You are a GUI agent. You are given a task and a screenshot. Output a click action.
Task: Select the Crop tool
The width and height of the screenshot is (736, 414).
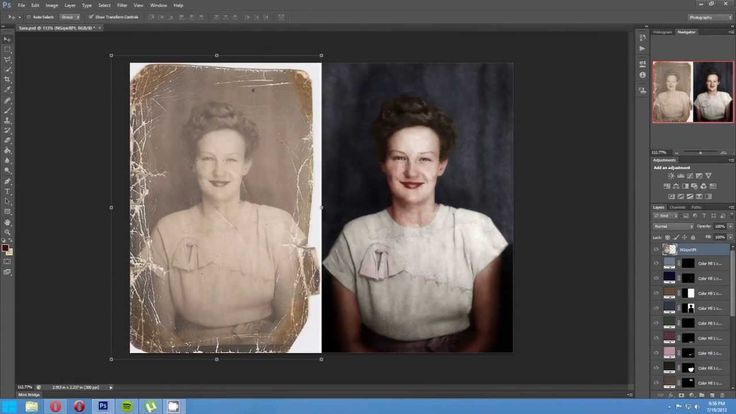pyautogui.click(x=7, y=79)
